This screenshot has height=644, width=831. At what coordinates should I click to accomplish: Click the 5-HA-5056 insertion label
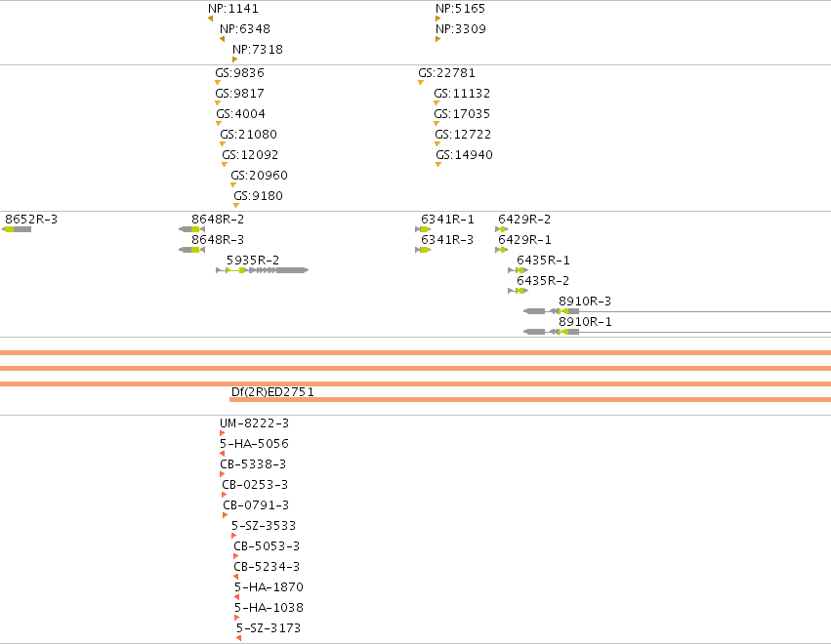255,444
